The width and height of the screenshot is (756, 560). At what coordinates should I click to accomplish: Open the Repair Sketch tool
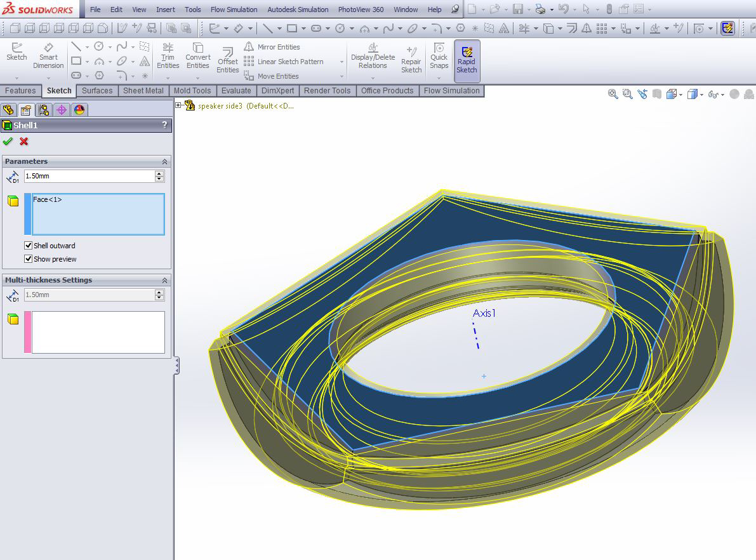[411, 60]
